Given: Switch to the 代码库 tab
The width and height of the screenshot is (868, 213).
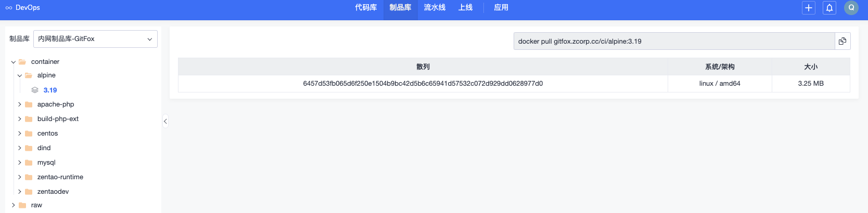Looking at the screenshot, I should (x=366, y=8).
